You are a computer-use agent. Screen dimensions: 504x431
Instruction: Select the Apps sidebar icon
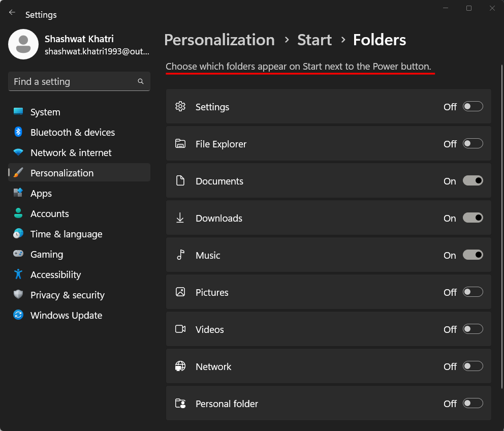point(19,193)
